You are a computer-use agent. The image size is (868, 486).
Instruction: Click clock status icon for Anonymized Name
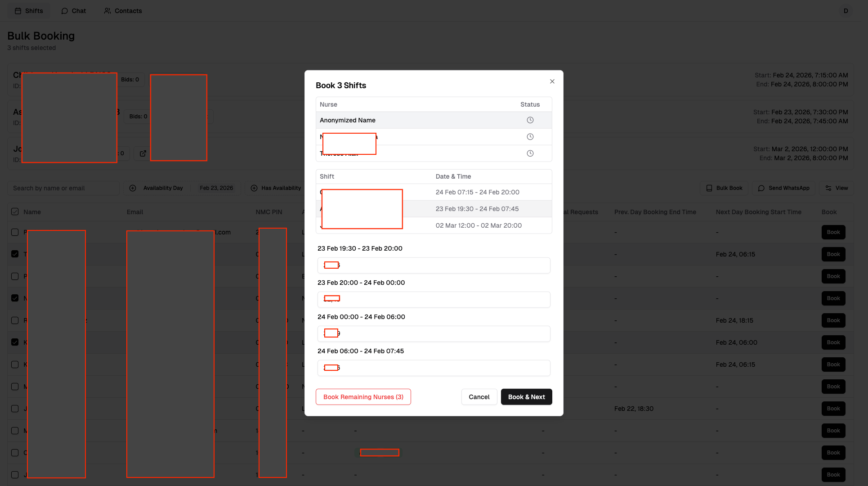(x=530, y=120)
